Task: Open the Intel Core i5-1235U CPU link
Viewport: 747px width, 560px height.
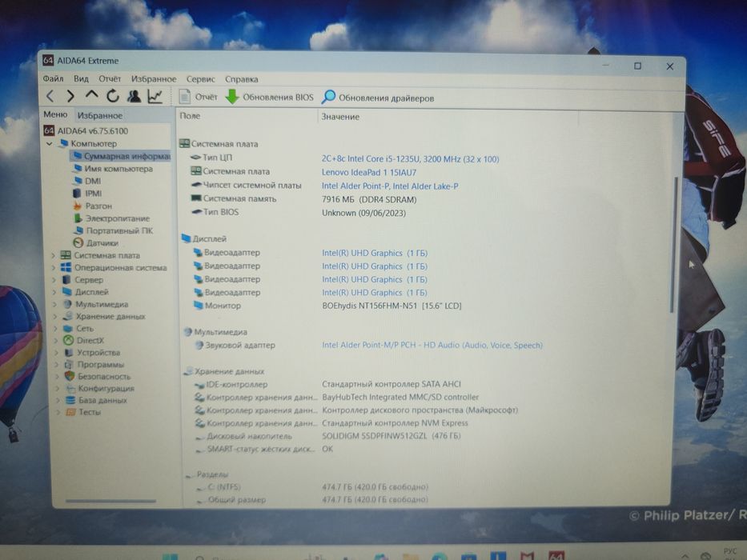Action: coord(410,159)
